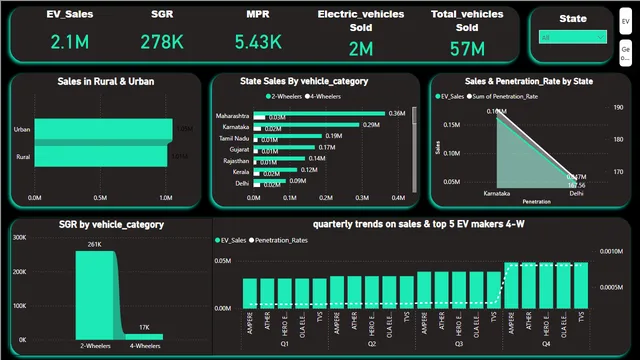The width and height of the screenshot is (640, 360).
Task: Click the Maharashtra state label
Action: point(232,116)
